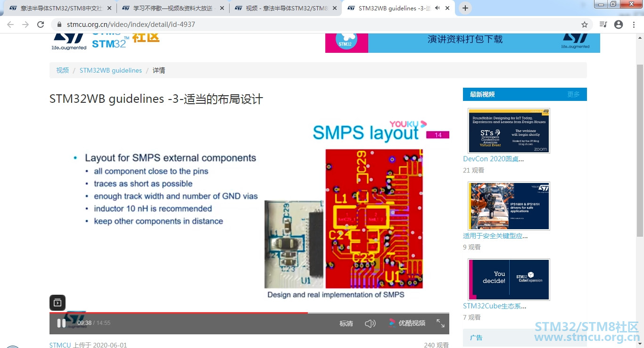
Task: Go forward to the next page
Action: [x=25, y=25]
